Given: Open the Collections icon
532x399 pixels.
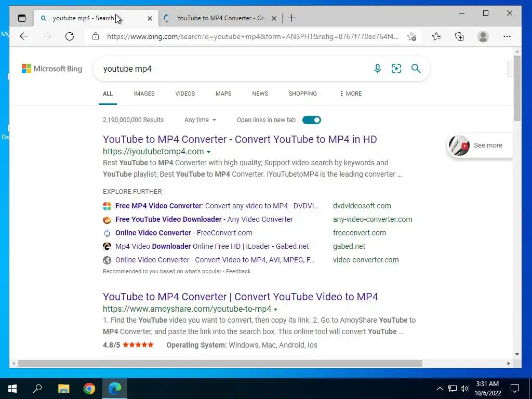Looking at the screenshot, I should pos(459,36).
